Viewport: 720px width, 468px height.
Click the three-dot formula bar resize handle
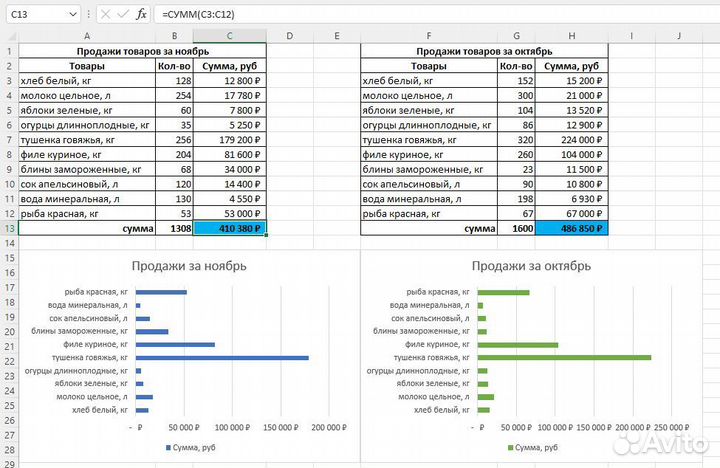[89, 14]
